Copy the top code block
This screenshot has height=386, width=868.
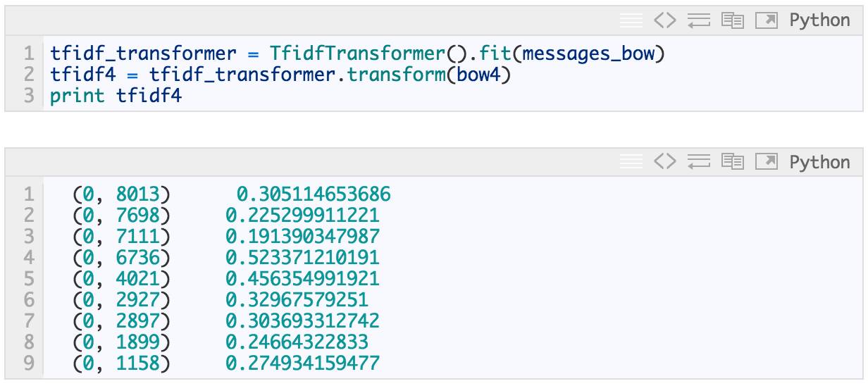coord(733,21)
